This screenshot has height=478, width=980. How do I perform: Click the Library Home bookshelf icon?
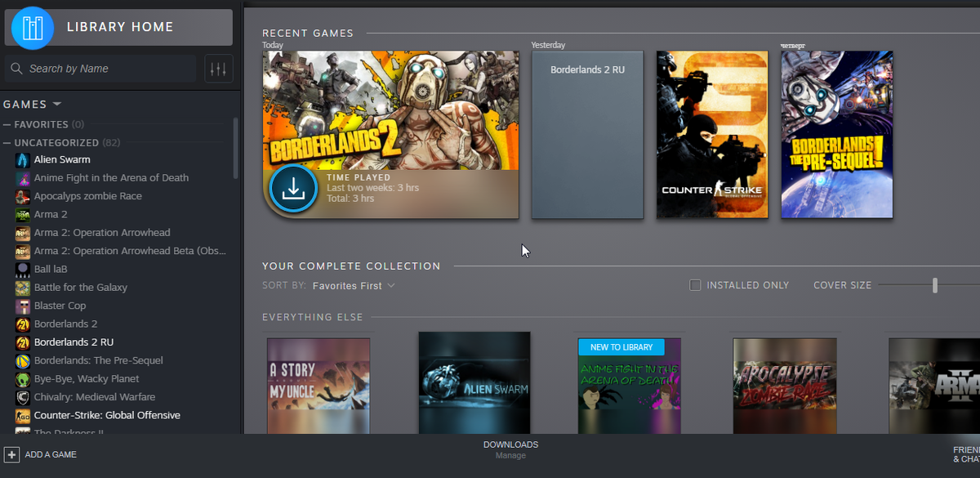pos(33,28)
